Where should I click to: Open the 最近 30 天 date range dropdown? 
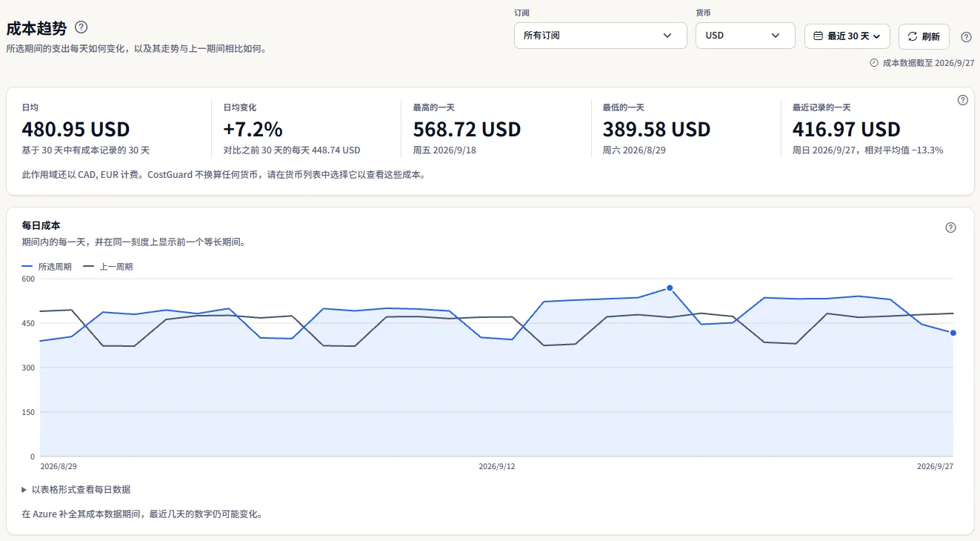coord(847,36)
